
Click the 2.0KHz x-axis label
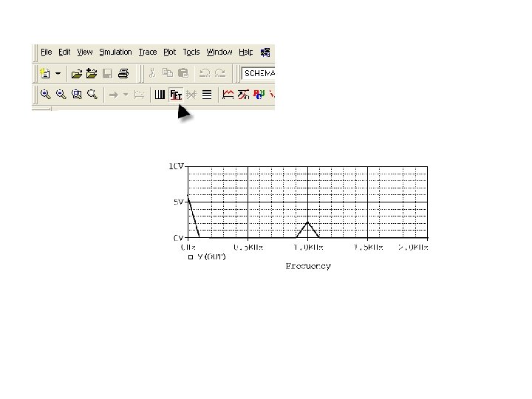pos(413,248)
